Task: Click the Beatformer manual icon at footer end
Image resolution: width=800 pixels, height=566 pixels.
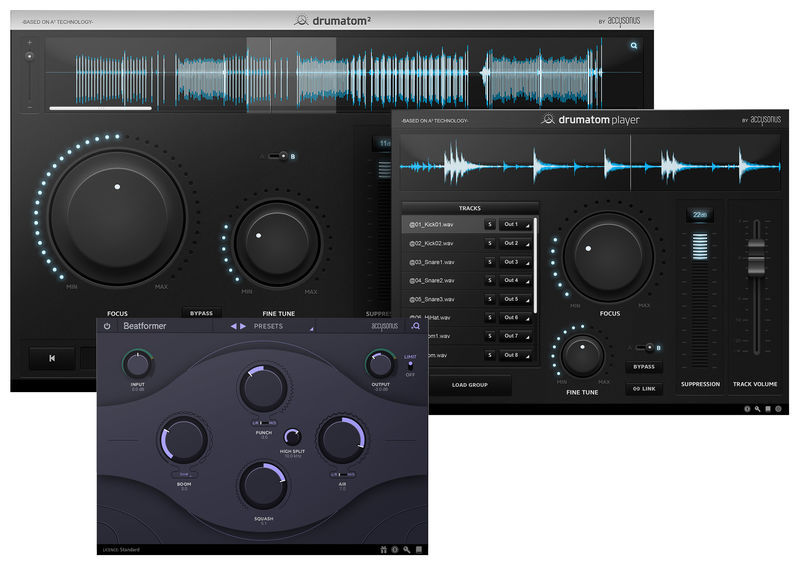Action: point(419,550)
